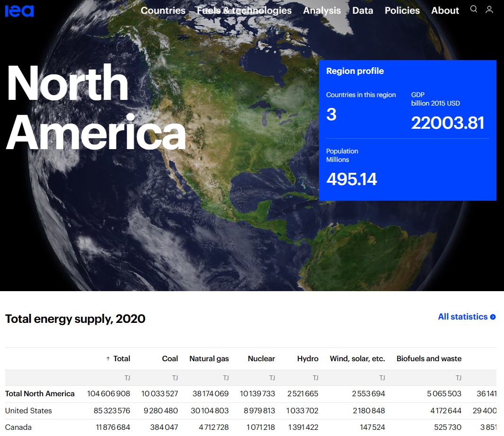This screenshot has width=504, height=436.
Task: Click the Total energy supply, 2020 heading
Action: [75, 319]
